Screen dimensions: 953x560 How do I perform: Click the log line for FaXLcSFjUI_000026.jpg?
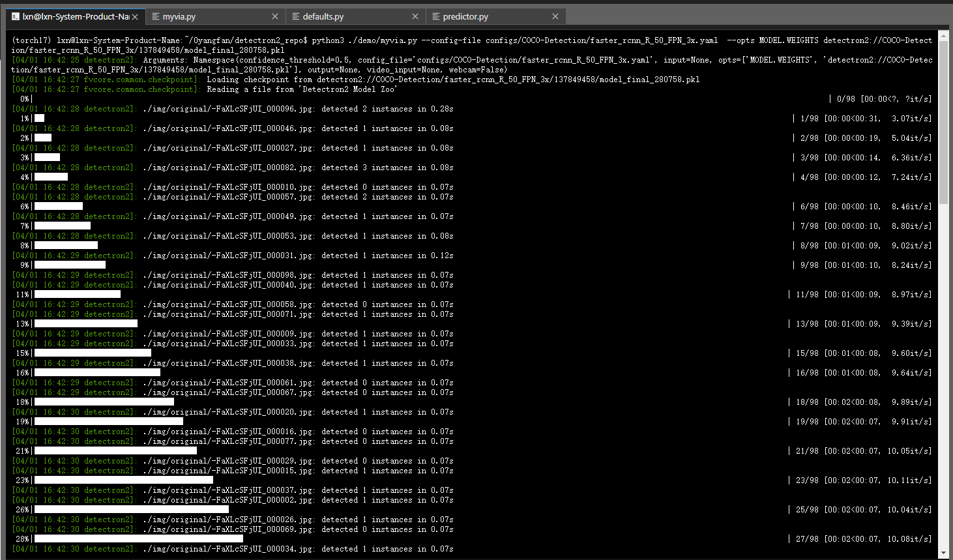[x=233, y=520]
